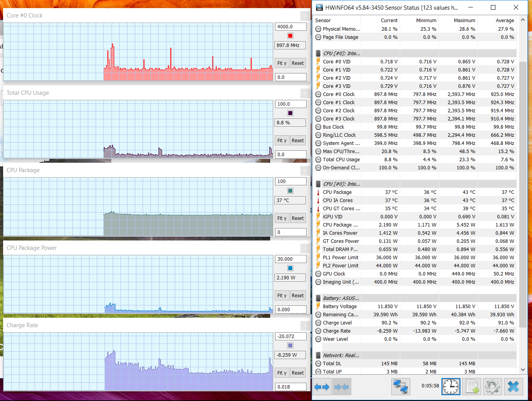Click Reset in Total CPU Usage graph
Image resolution: width=532 pixels, height=401 pixels.
(298, 140)
